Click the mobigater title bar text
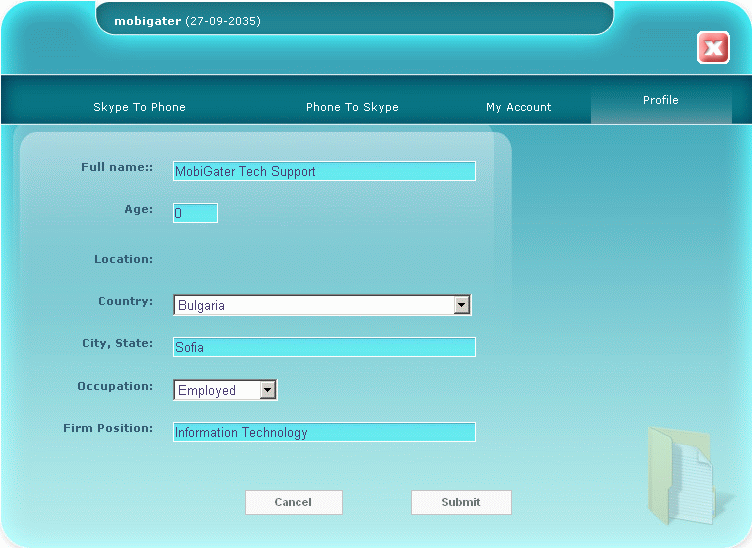 (x=187, y=21)
